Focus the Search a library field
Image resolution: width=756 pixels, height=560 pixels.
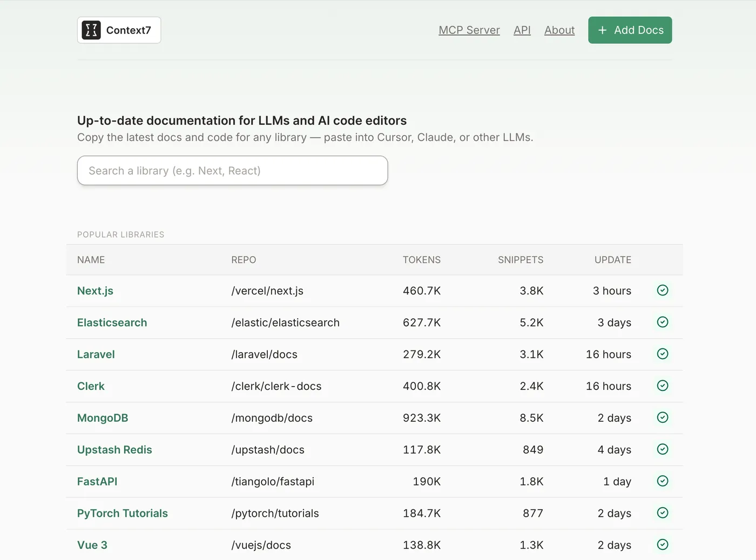232,171
